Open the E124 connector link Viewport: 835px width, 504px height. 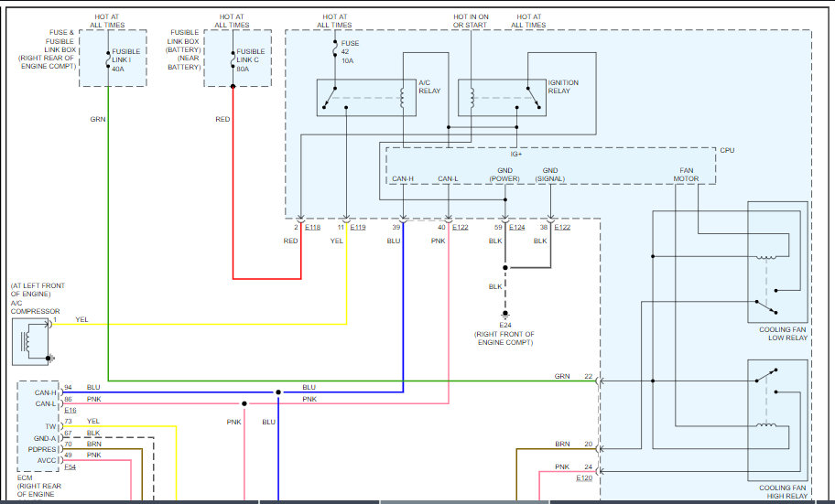click(516, 227)
